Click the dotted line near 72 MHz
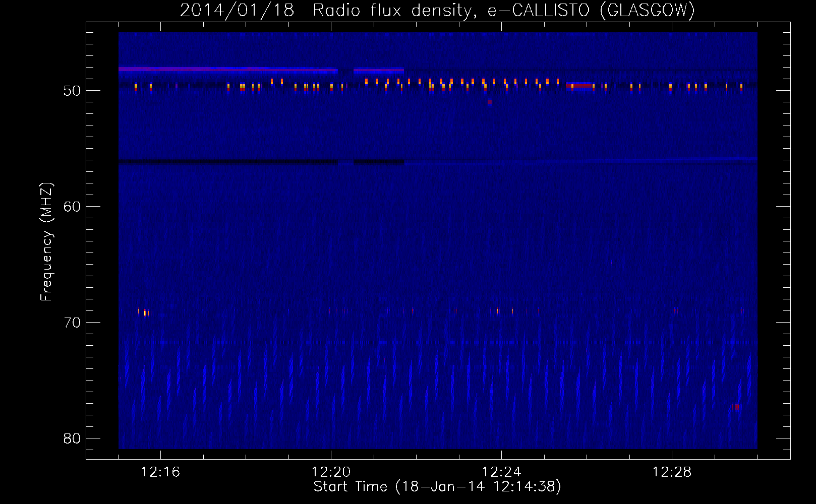This screenshot has height=504, width=816. pos(438,342)
